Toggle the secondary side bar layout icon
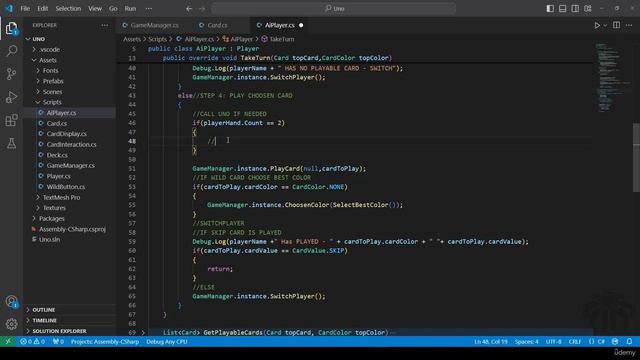This screenshot has height=360, width=640. (575, 8)
